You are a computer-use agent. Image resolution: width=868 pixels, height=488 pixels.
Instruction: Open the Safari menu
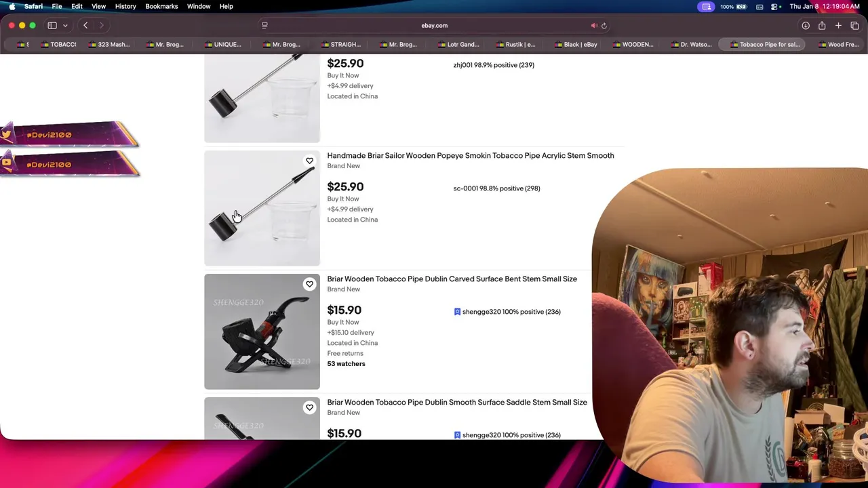pos(33,7)
